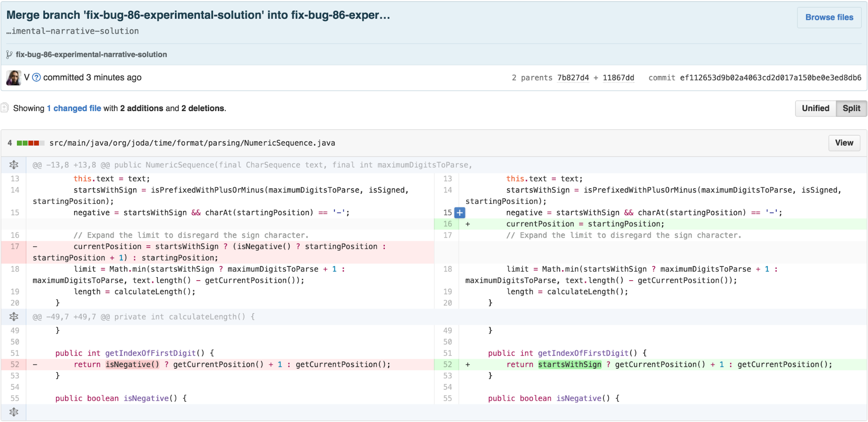Click '// Expand the limit' comment on left side
Viewport: 868px width, 422px height.
[191, 235]
